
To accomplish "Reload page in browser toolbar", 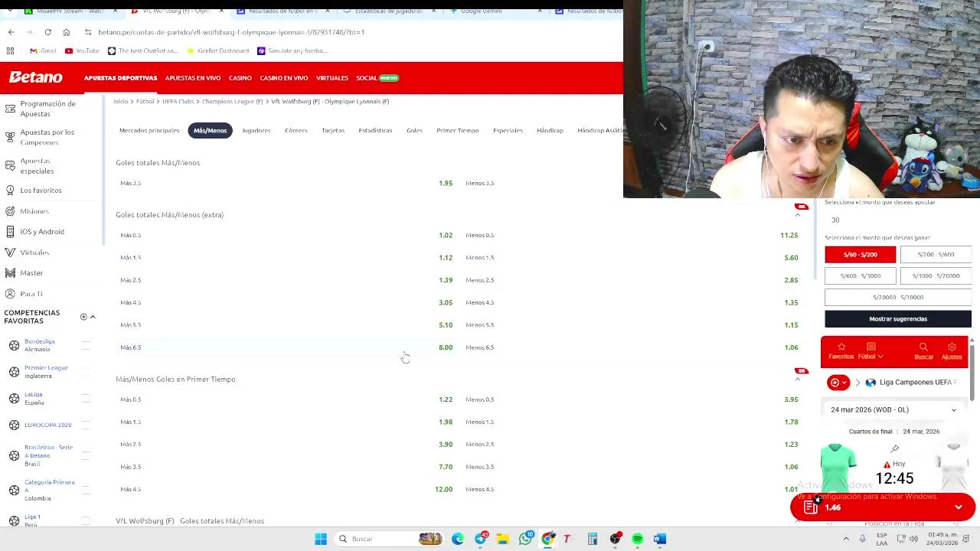I will [47, 32].
